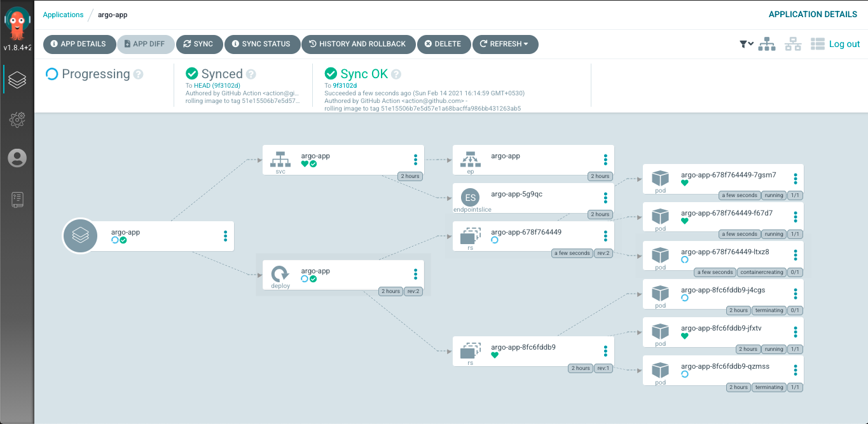This screenshot has width=868, height=424.
Task: Open Documentation book icon in sidebar
Action: pos(17,200)
